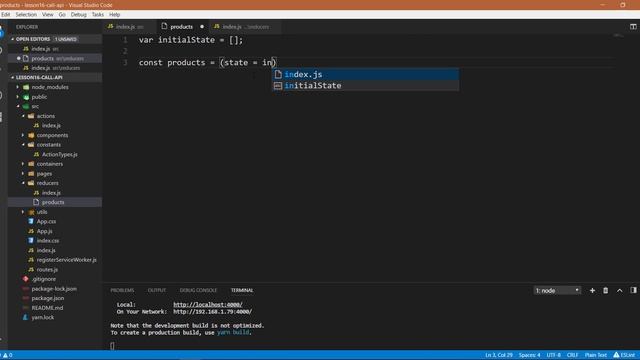Image resolution: width=640 pixels, height=360 pixels.
Task: Select 'index.js' autocomplete suggestion
Action: tap(365, 74)
